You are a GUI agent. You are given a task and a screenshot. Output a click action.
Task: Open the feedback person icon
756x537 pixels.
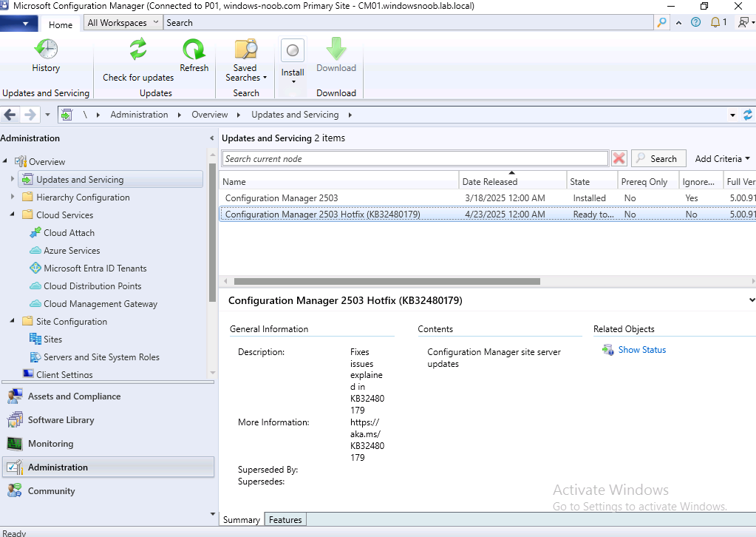744,22
